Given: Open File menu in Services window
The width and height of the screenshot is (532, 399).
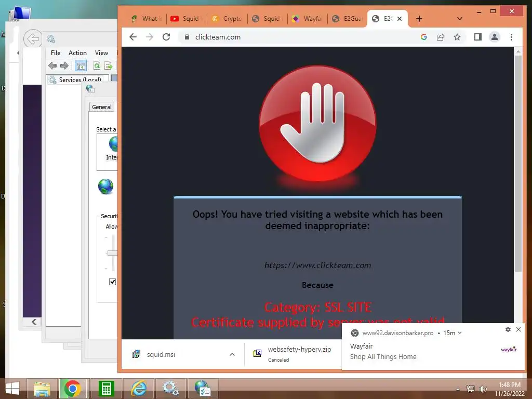Looking at the screenshot, I should (56, 53).
